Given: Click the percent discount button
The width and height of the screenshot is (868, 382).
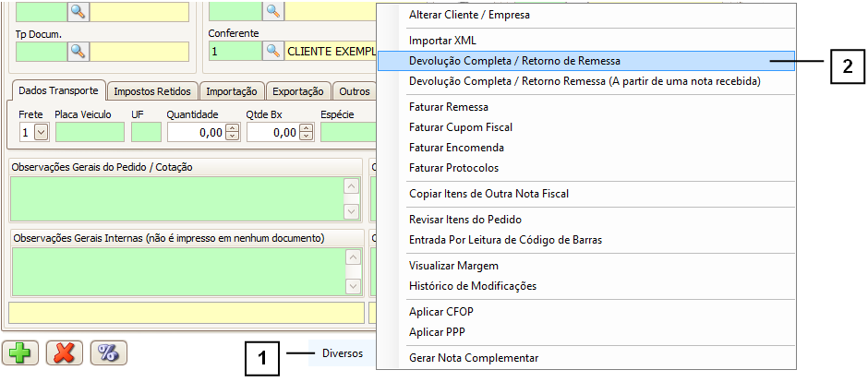Looking at the screenshot, I should pos(108,353).
